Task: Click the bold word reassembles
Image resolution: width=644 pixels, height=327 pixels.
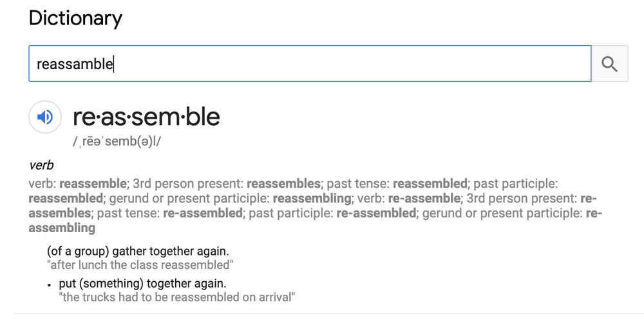Action: (283, 183)
